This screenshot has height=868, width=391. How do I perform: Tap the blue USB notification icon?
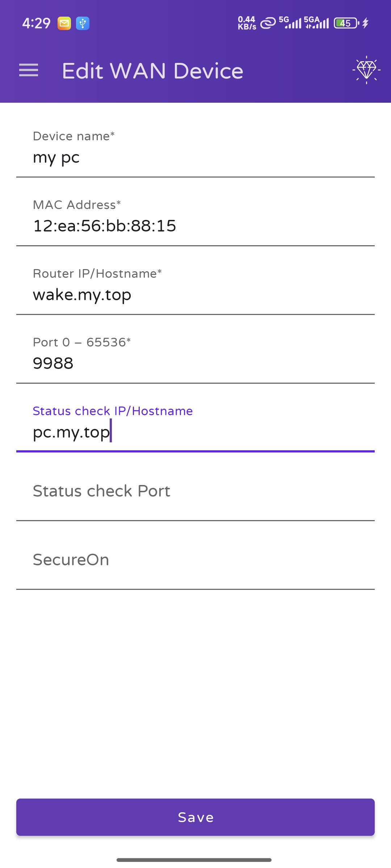83,24
